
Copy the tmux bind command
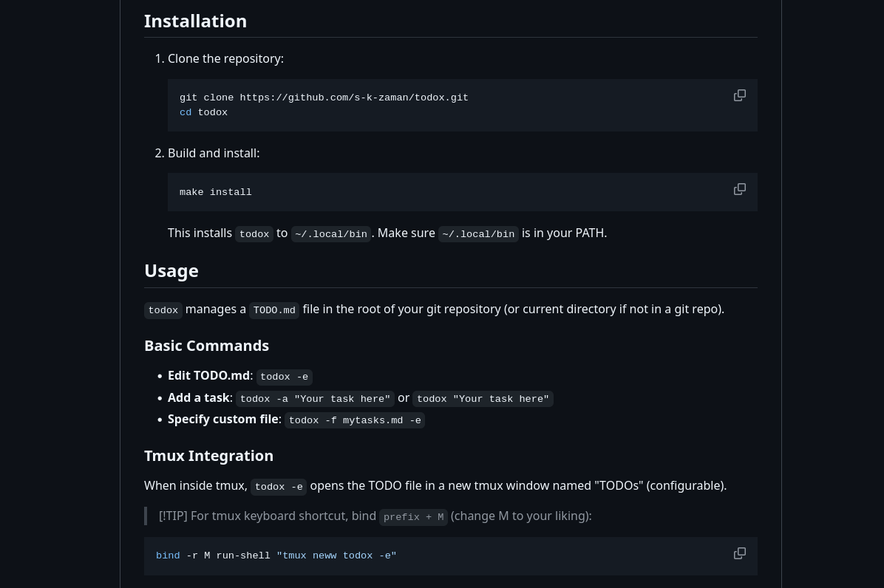pyautogui.click(x=740, y=553)
